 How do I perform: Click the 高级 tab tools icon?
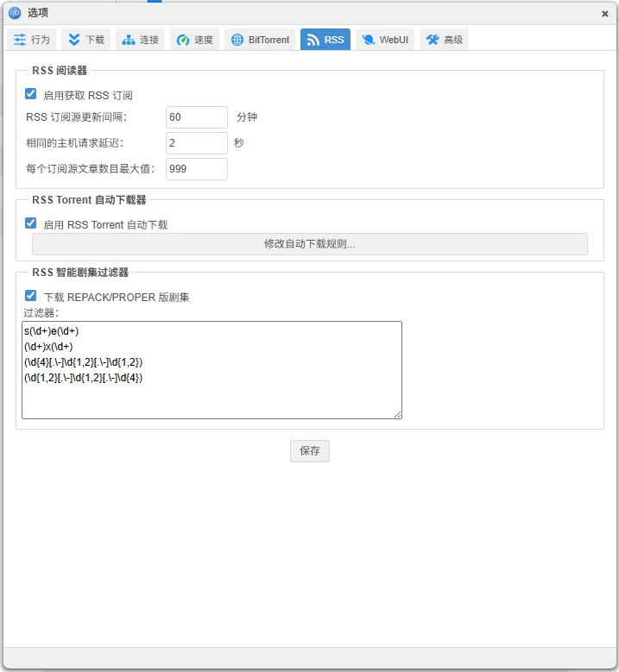click(433, 40)
